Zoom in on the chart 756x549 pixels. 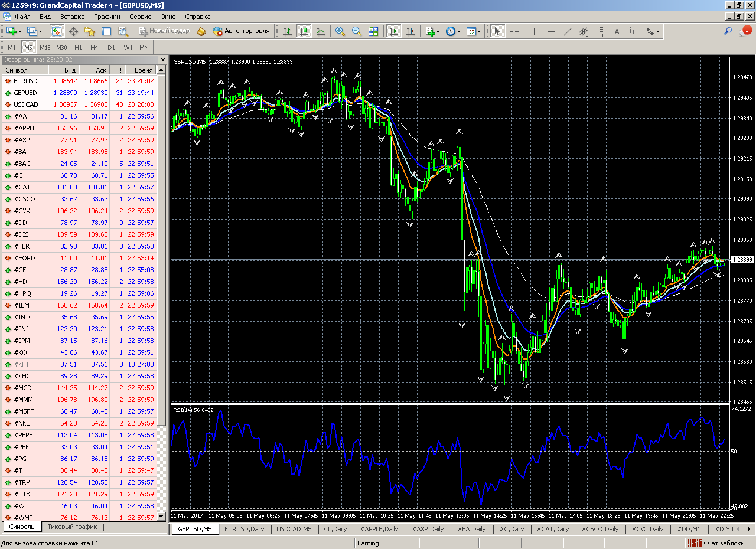(340, 31)
